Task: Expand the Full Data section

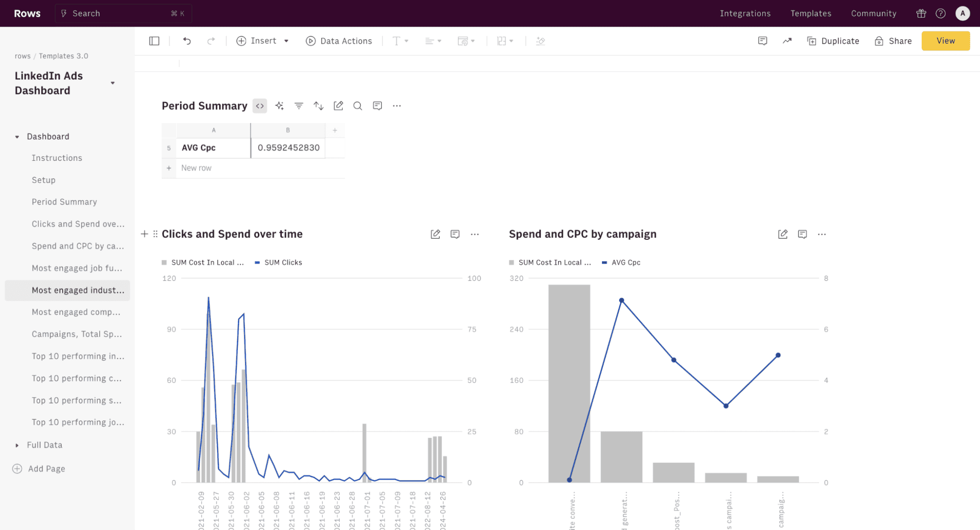Action: (x=17, y=445)
